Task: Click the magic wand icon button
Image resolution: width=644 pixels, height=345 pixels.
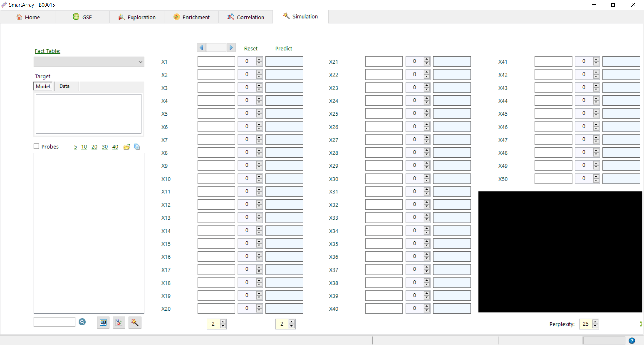Action: 135,323
